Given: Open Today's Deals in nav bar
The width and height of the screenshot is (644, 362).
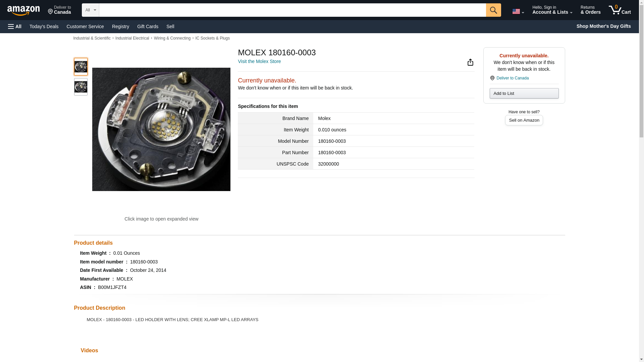Looking at the screenshot, I should (44, 26).
